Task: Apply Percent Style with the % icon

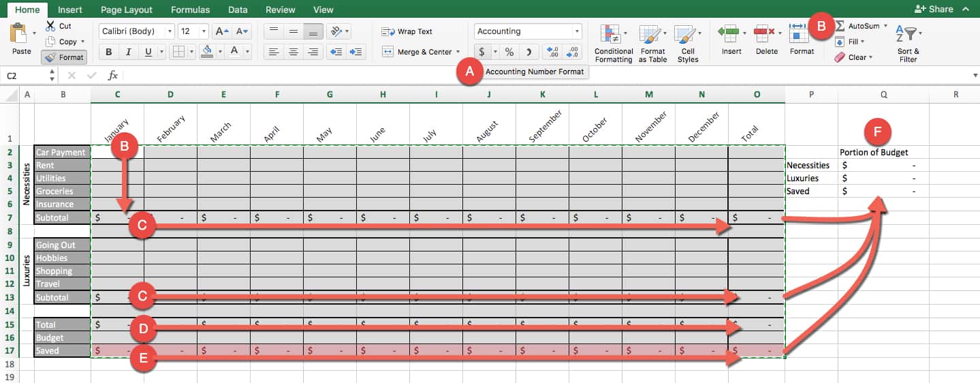Action: coord(509,52)
